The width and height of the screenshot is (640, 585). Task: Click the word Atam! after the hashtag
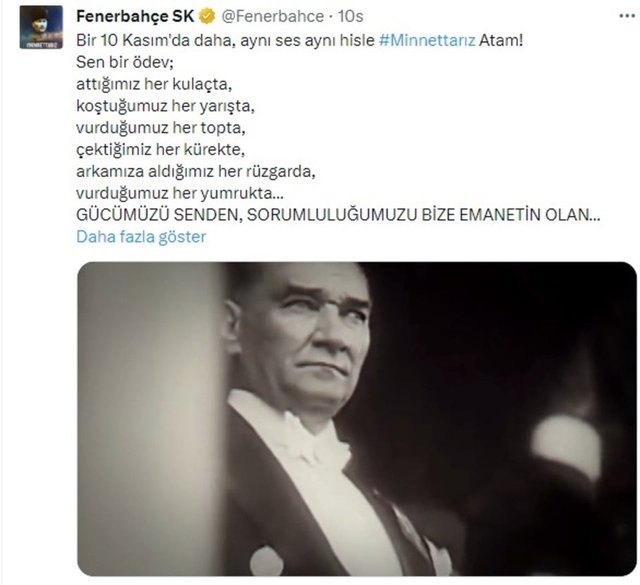click(500, 40)
